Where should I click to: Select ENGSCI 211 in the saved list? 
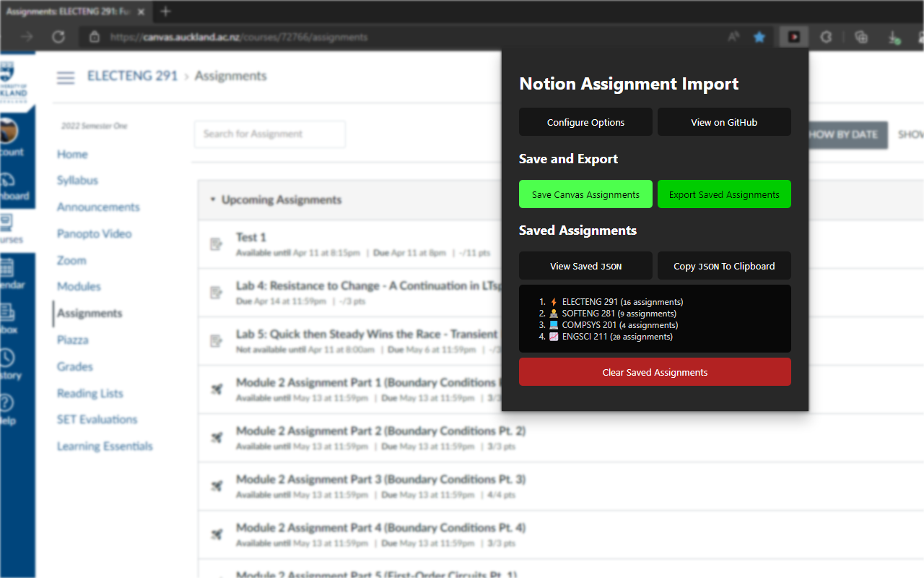[x=611, y=337]
